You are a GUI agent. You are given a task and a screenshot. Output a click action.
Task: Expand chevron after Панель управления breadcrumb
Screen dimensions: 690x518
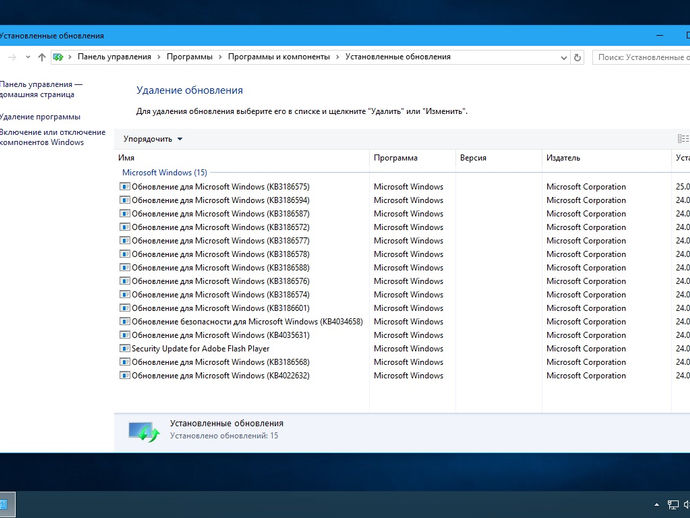pyautogui.click(x=159, y=57)
